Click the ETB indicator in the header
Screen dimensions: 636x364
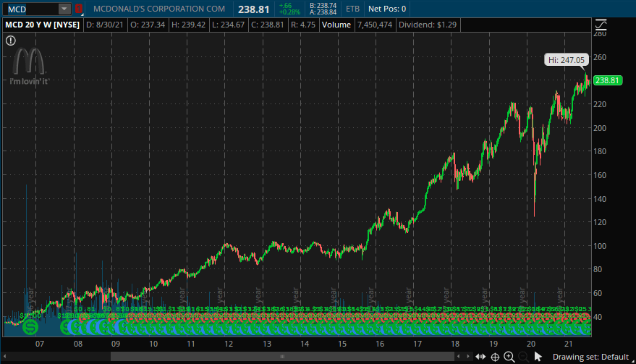pyautogui.click(x=352, y=9)
